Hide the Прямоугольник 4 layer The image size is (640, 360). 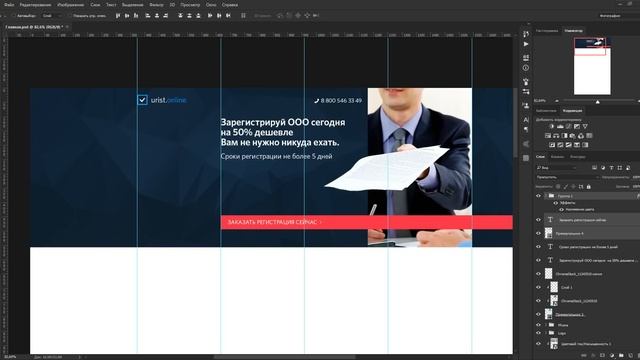(538, 233)
